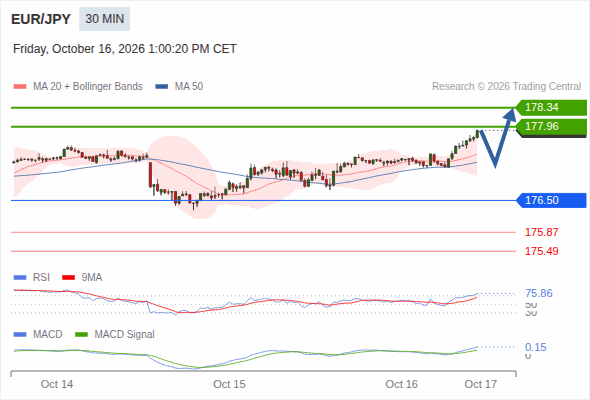Click the MACD blue legend swatch
The height and width of the screenshot is (400, 590).
pos(20,335)
